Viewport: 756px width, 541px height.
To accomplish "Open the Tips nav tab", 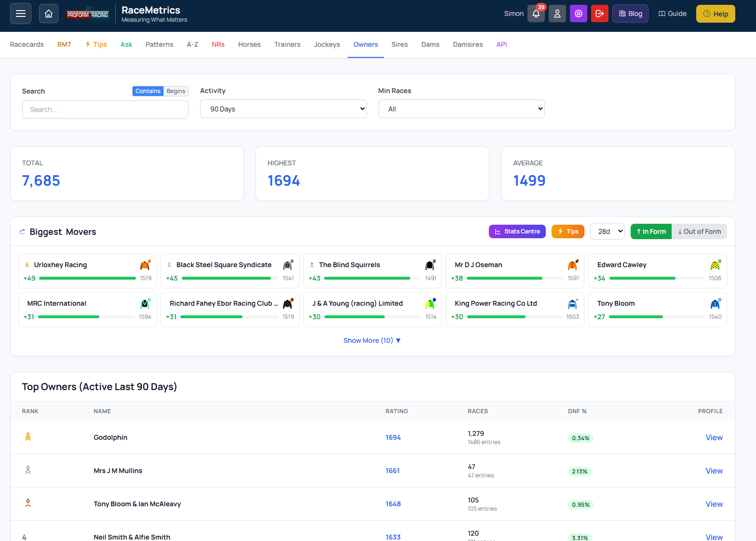I will (96, 44).
